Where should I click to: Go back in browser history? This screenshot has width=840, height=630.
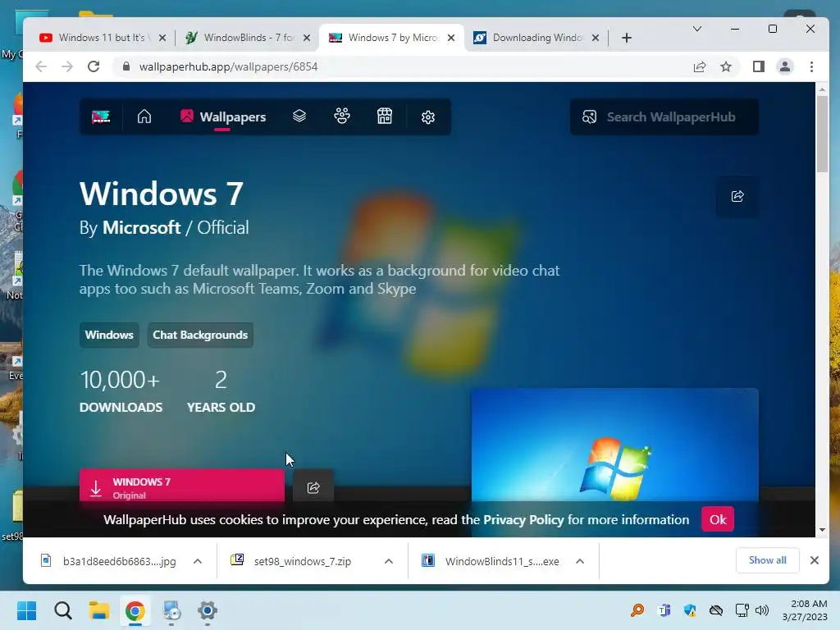pos(41,66)
